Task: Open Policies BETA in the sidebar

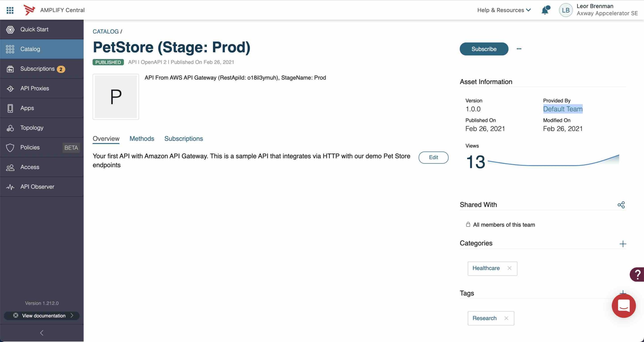Action: [42, 147]
